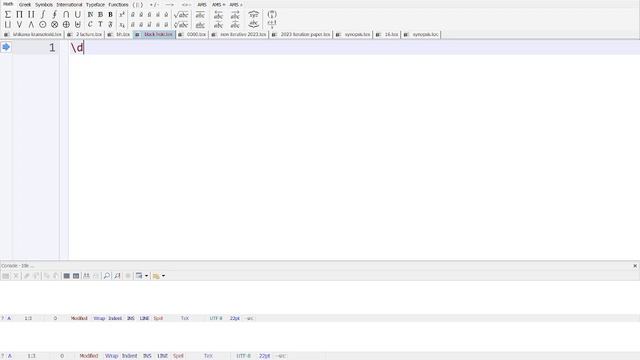Toggle LINE mode in bottom status bar
Viewport: 640px width, 360px height.
[x=162, y=356]
